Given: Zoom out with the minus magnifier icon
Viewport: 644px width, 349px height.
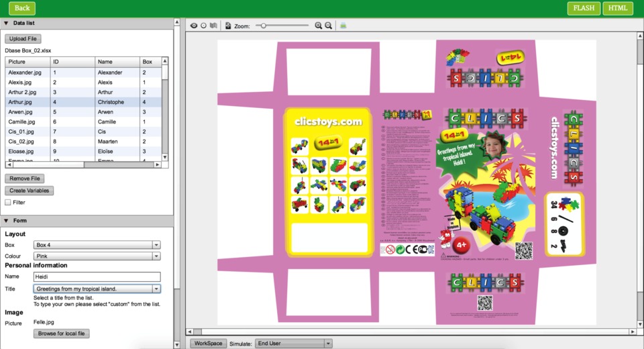Looking at the screenshot, I should pyautogui.click(x=328, y=26).
